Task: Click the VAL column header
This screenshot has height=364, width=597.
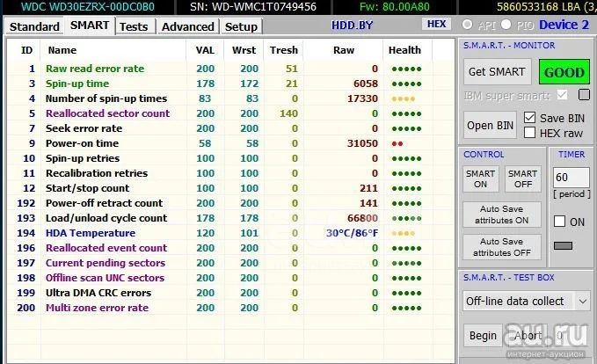Action: [205, 50]
